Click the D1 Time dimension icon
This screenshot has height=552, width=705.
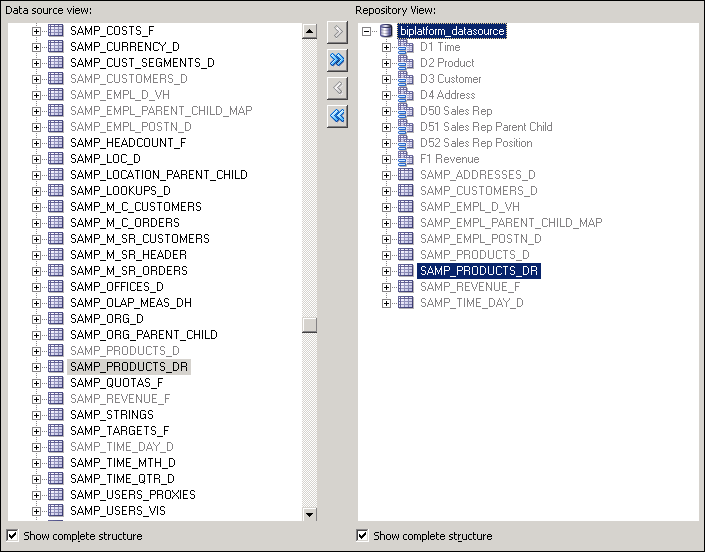click(x=406, y=47)
